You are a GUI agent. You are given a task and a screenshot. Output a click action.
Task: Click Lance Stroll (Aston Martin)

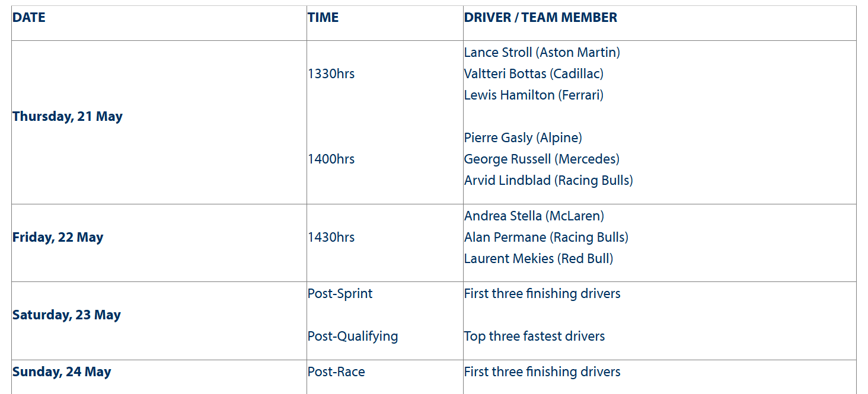coord(542,53)
